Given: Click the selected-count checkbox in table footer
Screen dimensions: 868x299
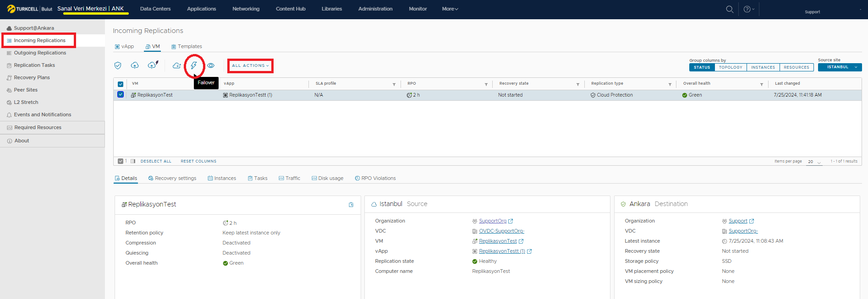Looking at the screenshot, I should point(121,161).
